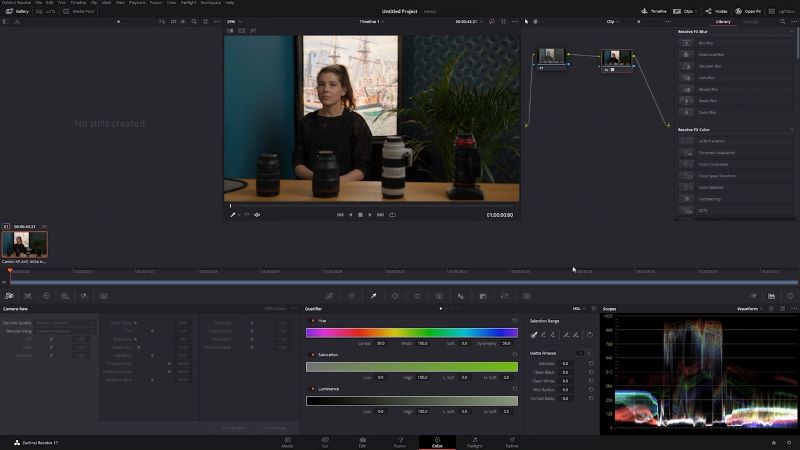Open the Tracker palette icon
The image size is (800, 450).
[x=417, y=296]
